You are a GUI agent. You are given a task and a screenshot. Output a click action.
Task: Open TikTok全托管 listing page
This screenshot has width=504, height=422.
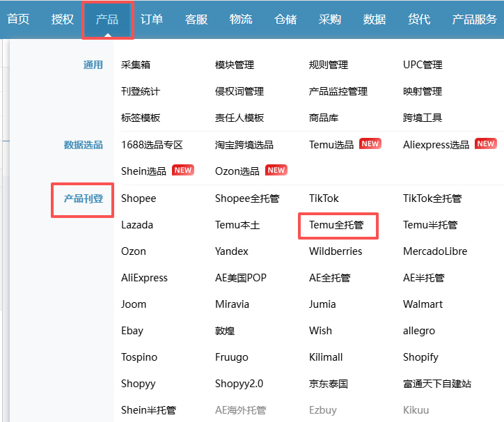(432, 198)
